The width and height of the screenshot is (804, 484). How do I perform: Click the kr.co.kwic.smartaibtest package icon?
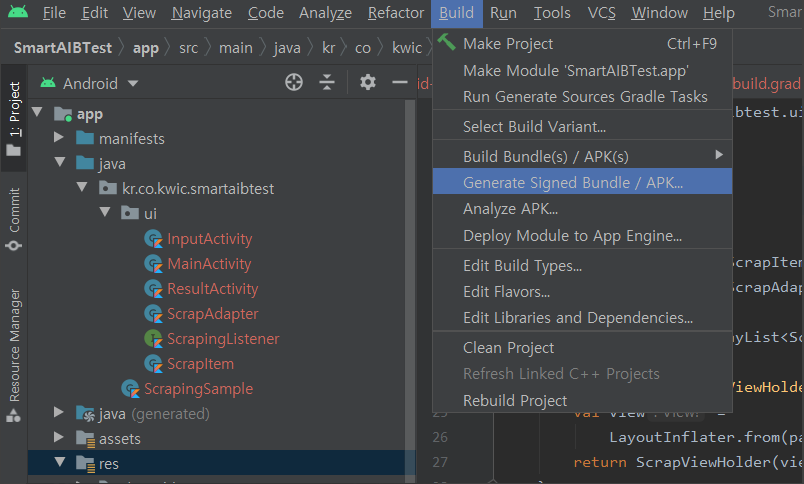click(108, 188)
